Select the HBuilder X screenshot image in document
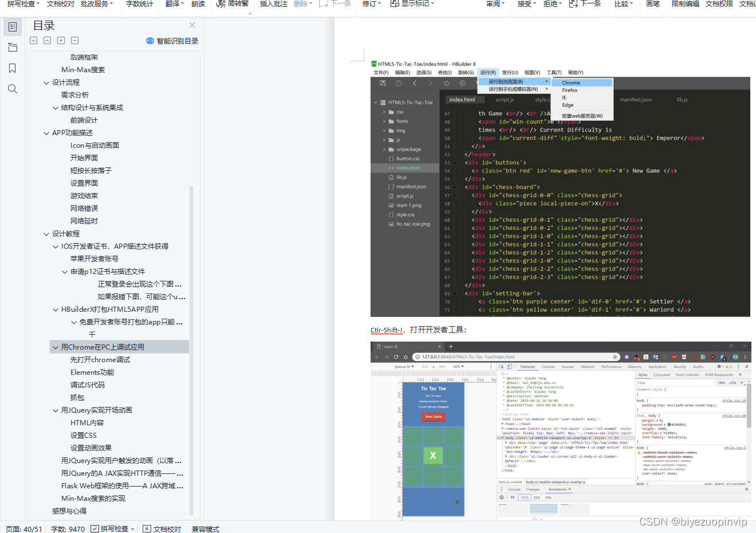756x533 pixels. 560,188
